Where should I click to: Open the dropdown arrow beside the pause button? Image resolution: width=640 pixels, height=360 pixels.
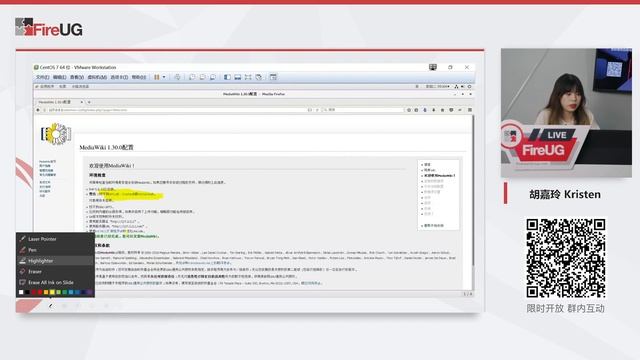coord(164,77)
